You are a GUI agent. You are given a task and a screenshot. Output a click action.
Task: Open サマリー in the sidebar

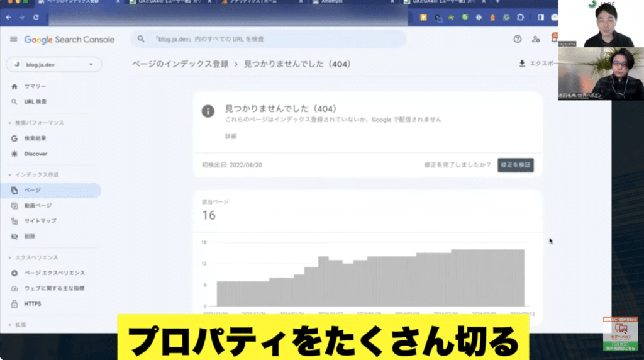point(35,86)
